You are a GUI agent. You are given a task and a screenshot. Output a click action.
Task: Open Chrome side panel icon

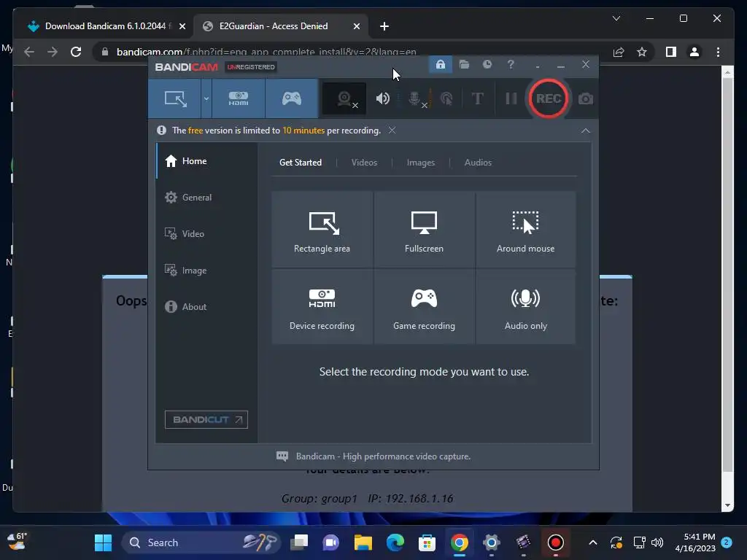(671, 52)
